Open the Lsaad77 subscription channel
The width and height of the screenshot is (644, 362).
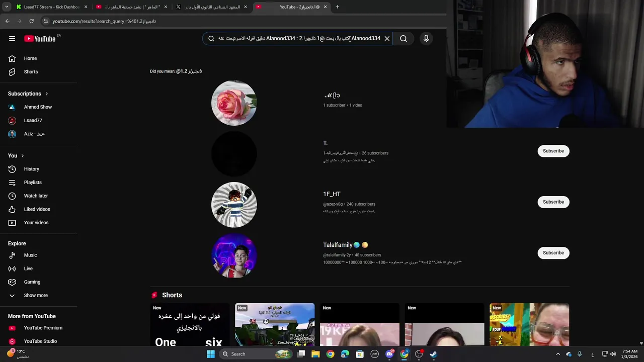pos(33,121)
